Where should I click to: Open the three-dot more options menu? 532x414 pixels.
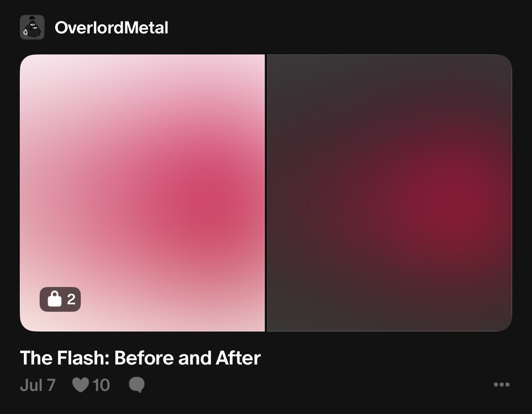click(501, 384)
